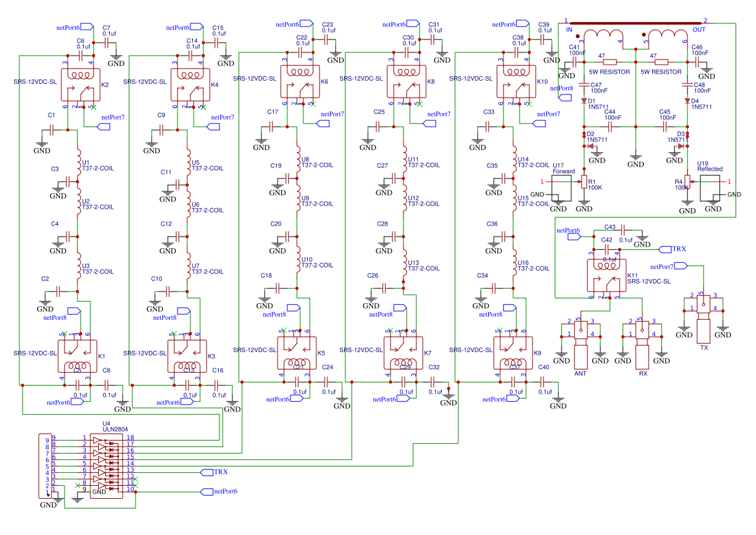Click the K6 relay symbol
The image size is (756, 535).
coord(300,81)
